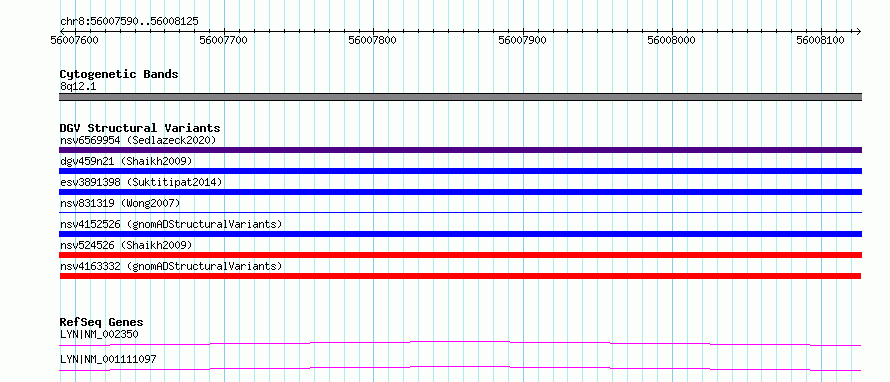The height and width of the screenshot is (382, 890).
Task: Click the chr8:56007590..56008125 region label
Action: (129, 22)
